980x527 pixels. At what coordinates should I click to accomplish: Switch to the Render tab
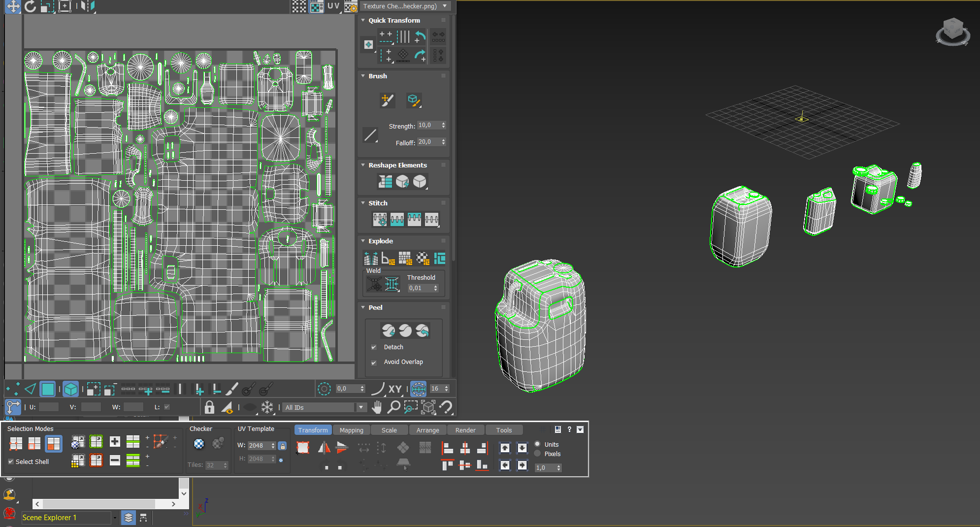click(465, 430)
